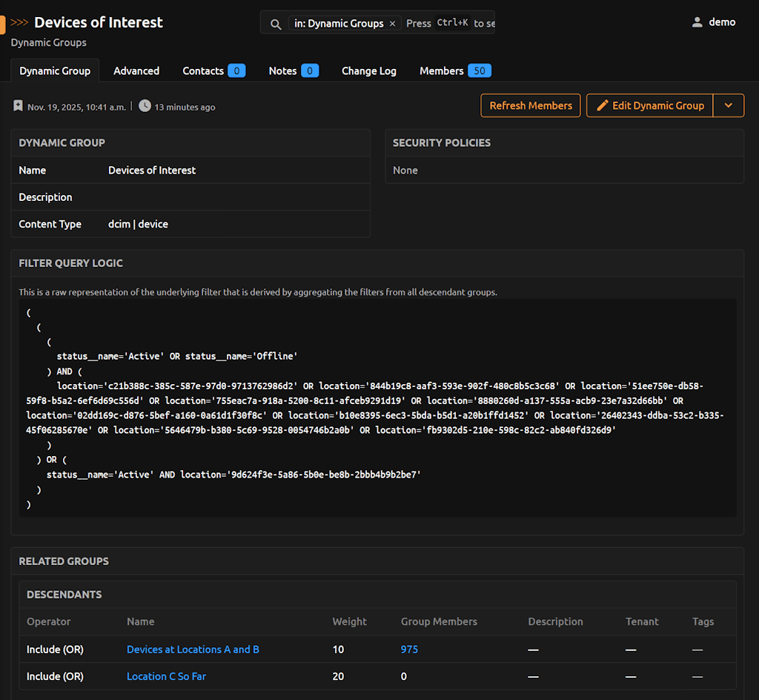Open the Devices at Locations A and B group
This screenshot has width=759, height=700.
pos(193,650)
